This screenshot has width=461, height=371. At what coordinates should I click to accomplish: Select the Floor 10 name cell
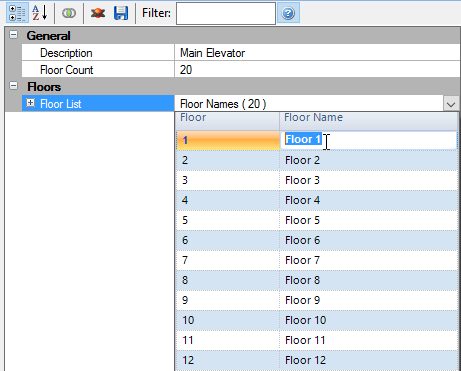pos(368,320)
